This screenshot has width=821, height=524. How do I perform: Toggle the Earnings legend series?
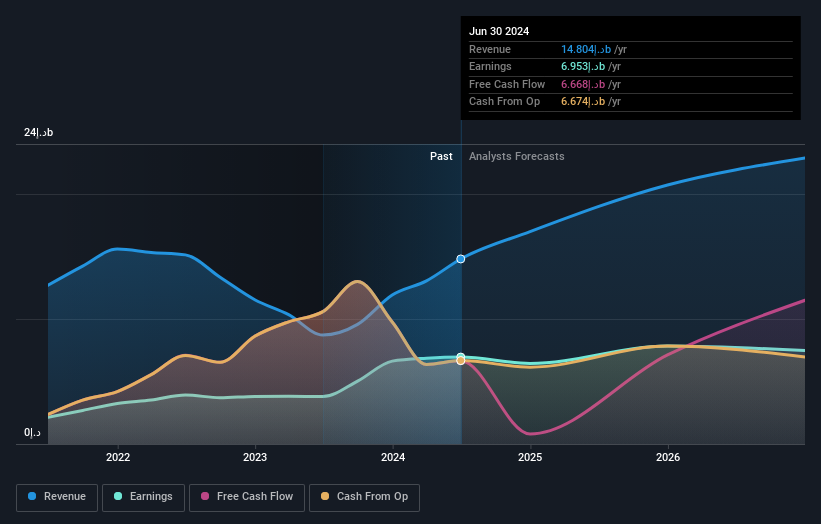point(143,497)
